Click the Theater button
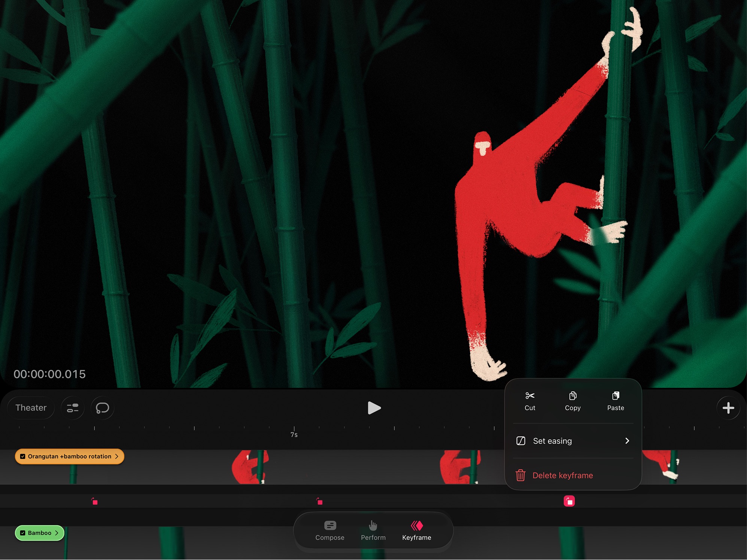The height and width of the screenshot is (560, 747). [x=31, y=408]
